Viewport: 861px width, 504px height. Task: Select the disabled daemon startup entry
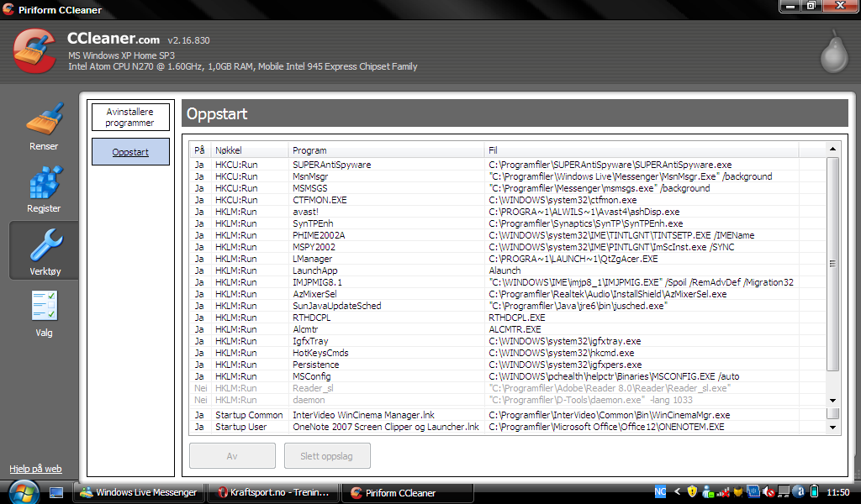[x=507, y=401]
